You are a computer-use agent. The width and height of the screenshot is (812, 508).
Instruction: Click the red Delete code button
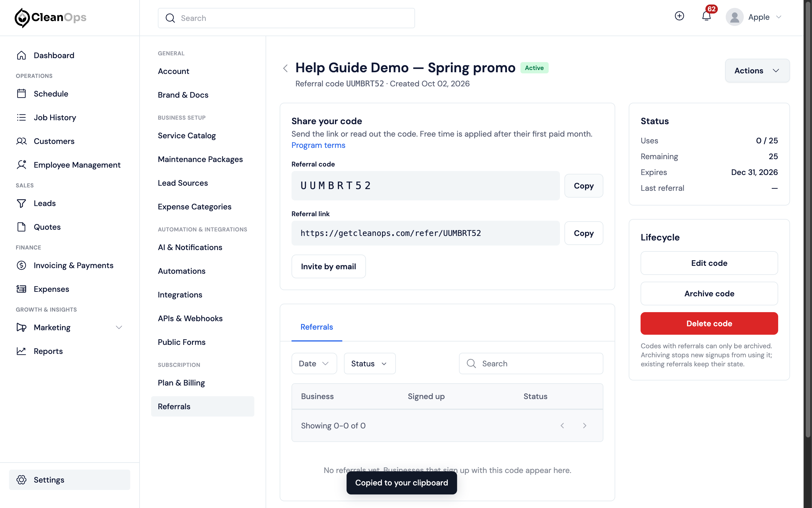pos(709,323)
